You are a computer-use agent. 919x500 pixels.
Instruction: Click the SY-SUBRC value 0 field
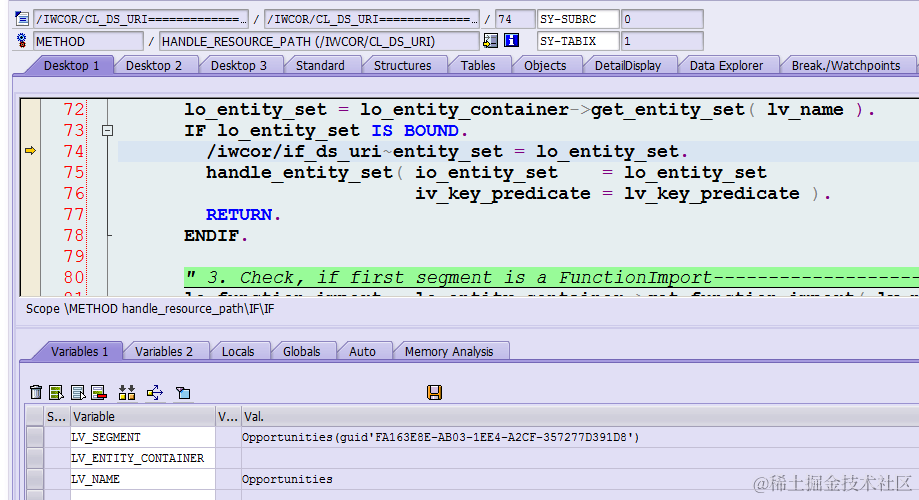[x=662, y=19]
